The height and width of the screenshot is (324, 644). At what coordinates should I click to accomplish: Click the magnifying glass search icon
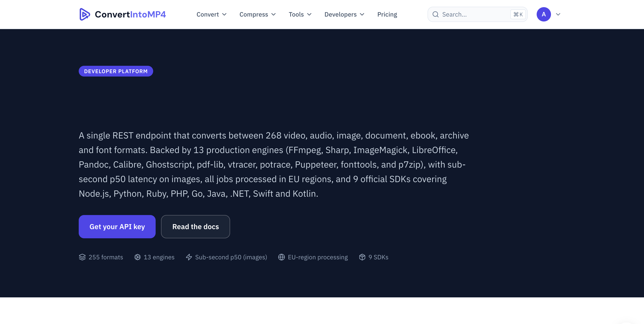[436, 14]
